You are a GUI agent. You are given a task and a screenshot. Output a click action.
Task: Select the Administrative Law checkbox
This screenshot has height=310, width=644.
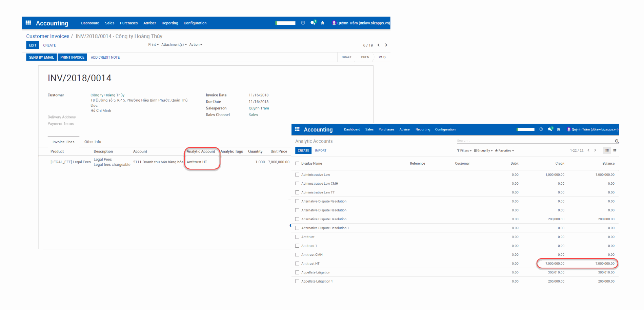point(297,174)
